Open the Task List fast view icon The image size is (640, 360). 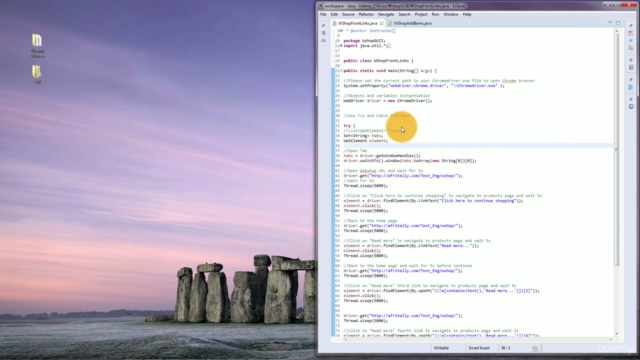(631, 33)
